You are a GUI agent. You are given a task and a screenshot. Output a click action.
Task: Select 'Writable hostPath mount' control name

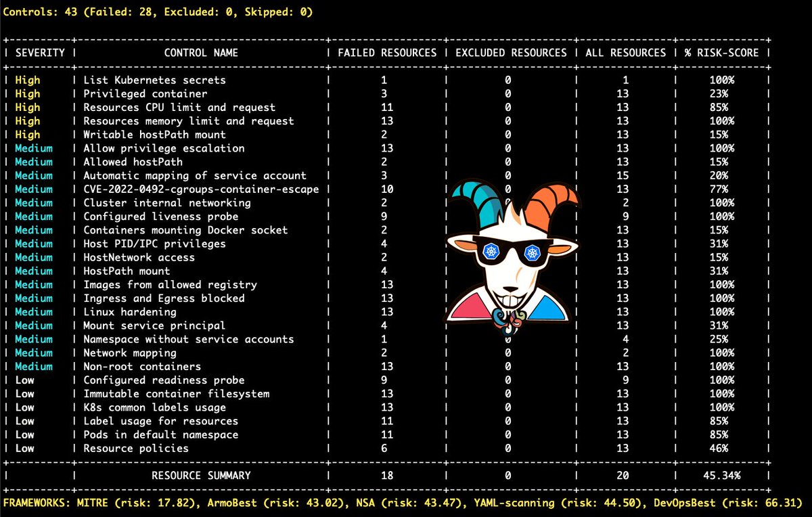coord(155,135)
